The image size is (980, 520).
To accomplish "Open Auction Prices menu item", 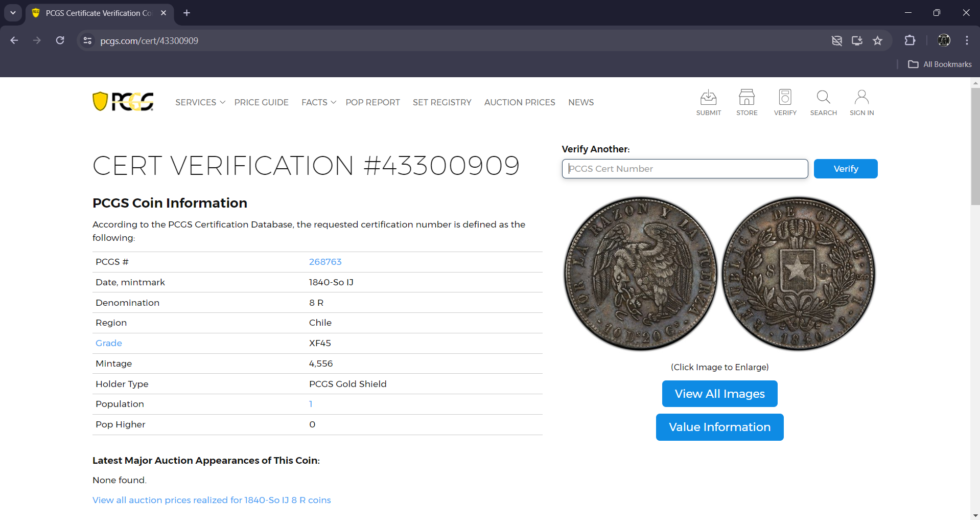I will coord(520,102).
